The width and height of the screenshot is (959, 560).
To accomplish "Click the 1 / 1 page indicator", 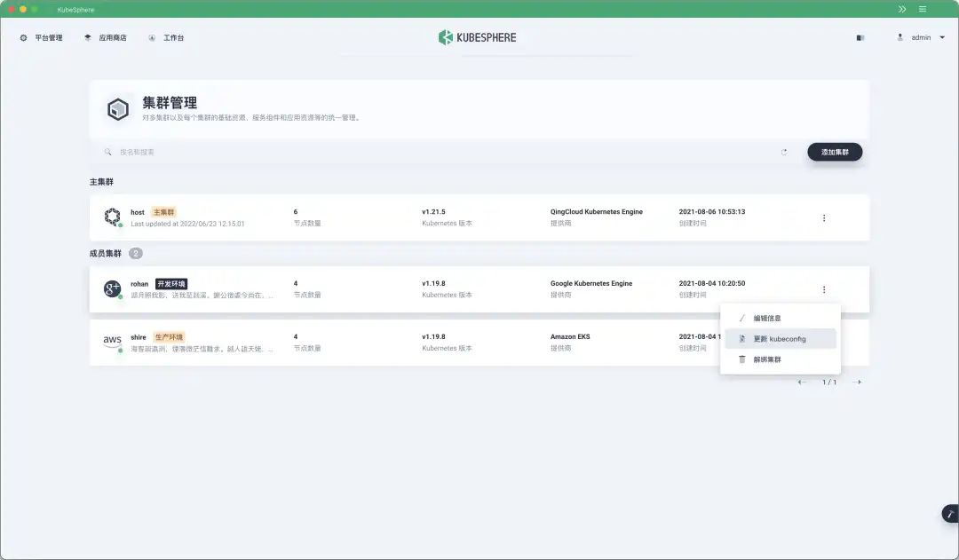I will [829, 383].
